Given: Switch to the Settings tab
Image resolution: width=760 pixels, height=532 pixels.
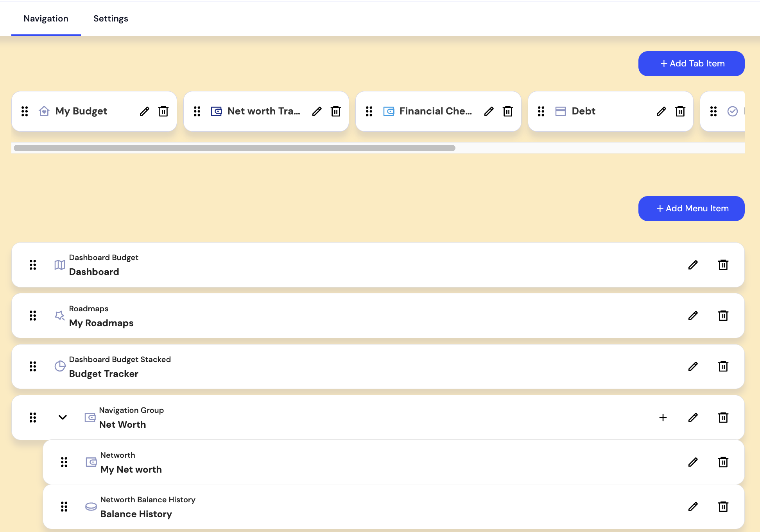Looking at the screenshot, I should (111, 18).
